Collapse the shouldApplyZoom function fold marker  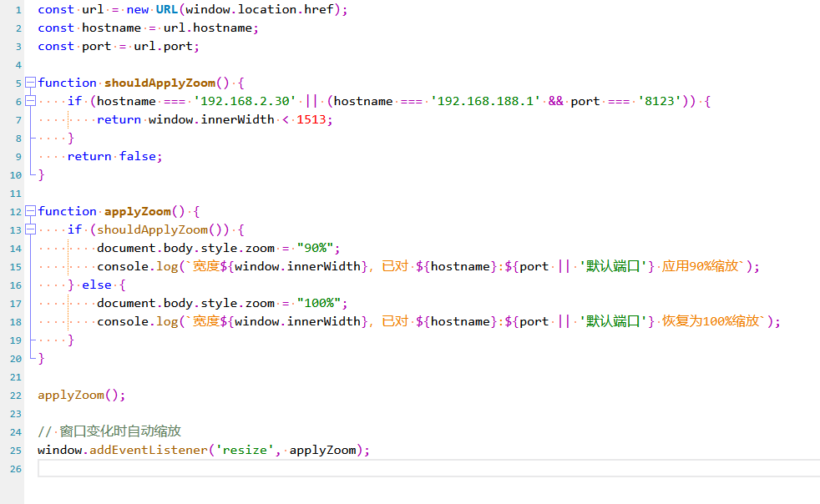(x=31, y=83)
